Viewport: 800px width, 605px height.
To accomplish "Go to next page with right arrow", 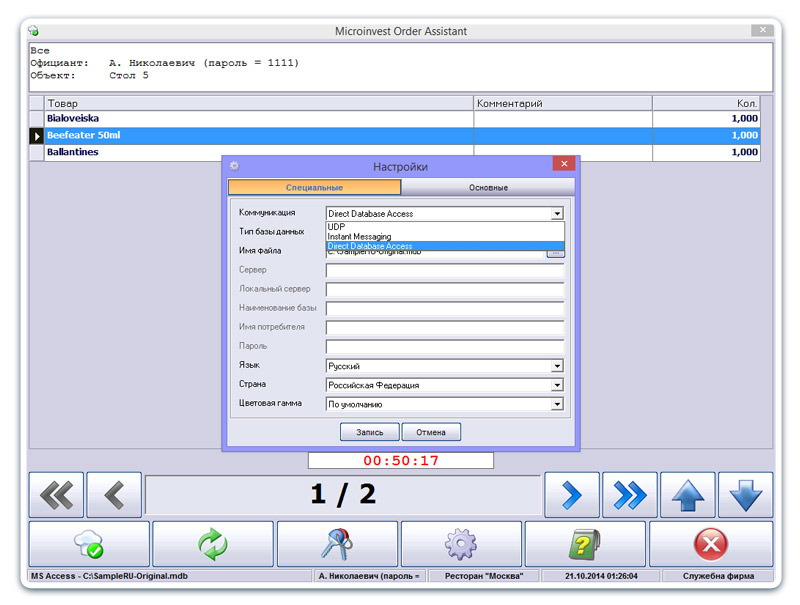I will tap(572, 495).
